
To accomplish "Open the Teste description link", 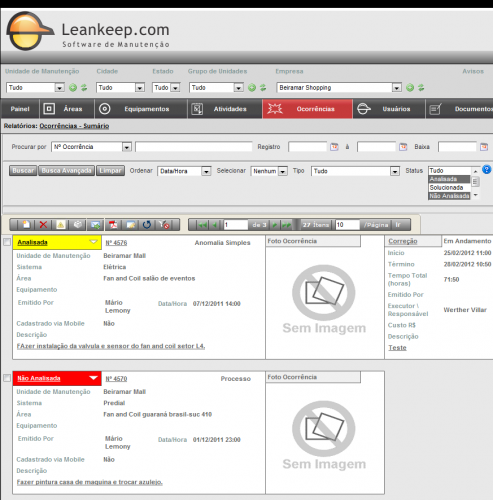I will [397, 348].
